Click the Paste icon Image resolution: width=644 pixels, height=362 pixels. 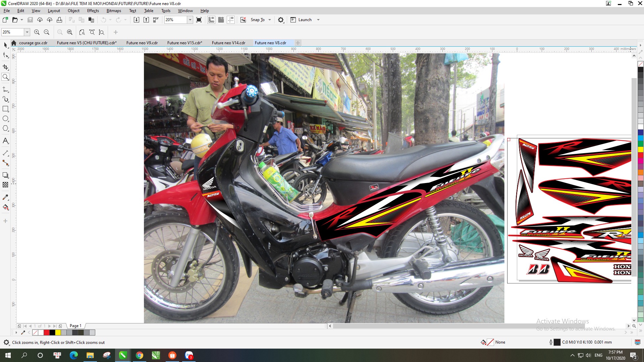pos(91,20)
